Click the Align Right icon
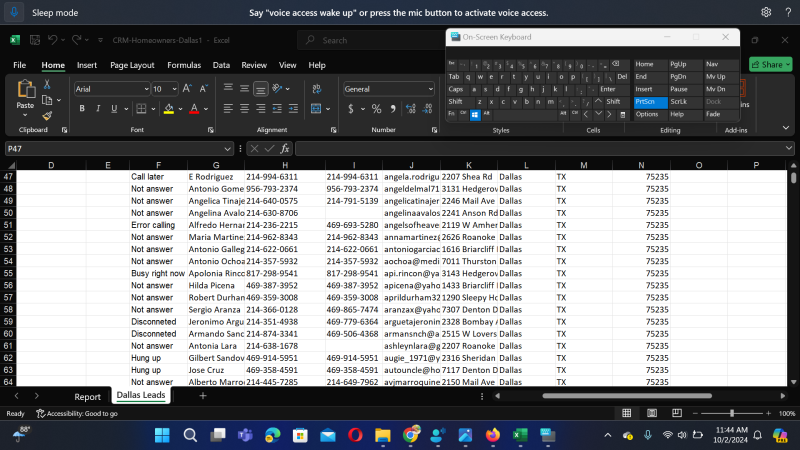This screenshot has width=800, height=450. [261, 109]
